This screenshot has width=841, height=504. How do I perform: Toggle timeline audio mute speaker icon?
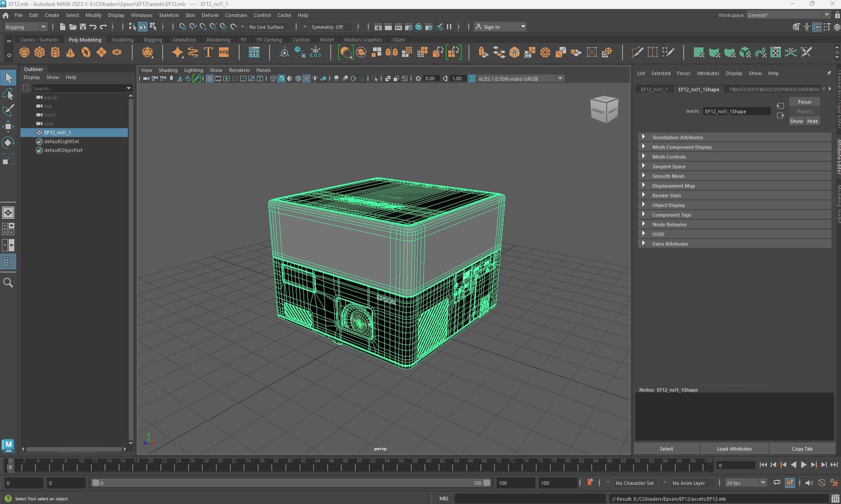click(809, 483)
